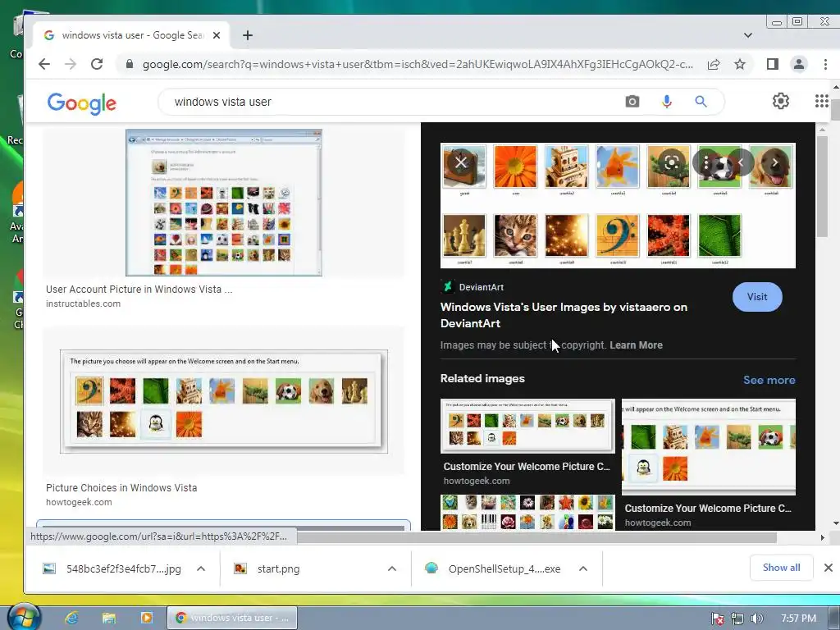Click the security alert tray icon

coord(717,619)
